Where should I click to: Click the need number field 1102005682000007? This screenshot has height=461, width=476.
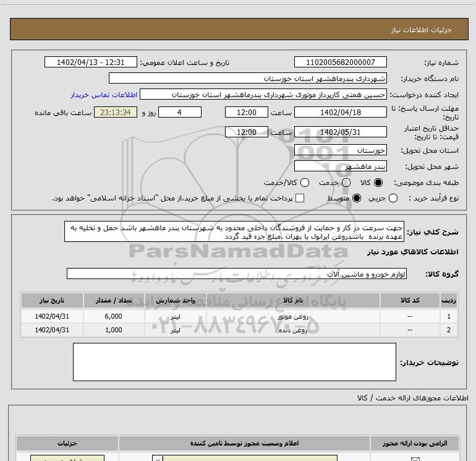click(x=340, y=62)
